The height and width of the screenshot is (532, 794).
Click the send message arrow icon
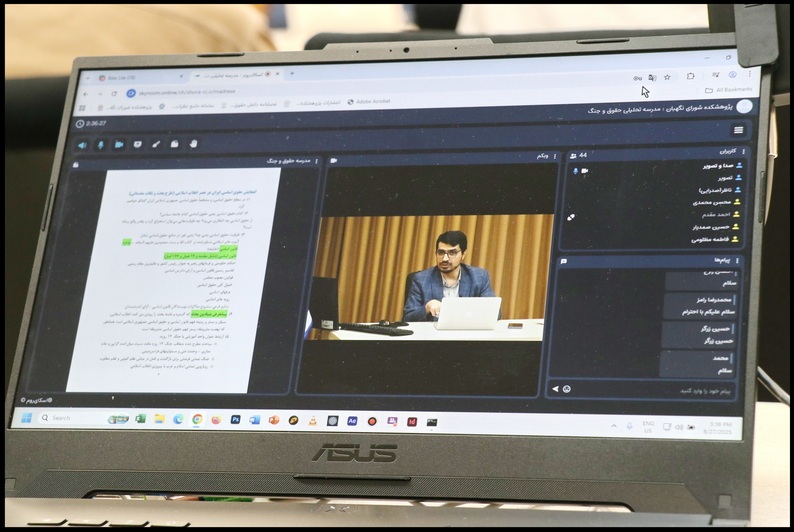(x=555, y=388)
